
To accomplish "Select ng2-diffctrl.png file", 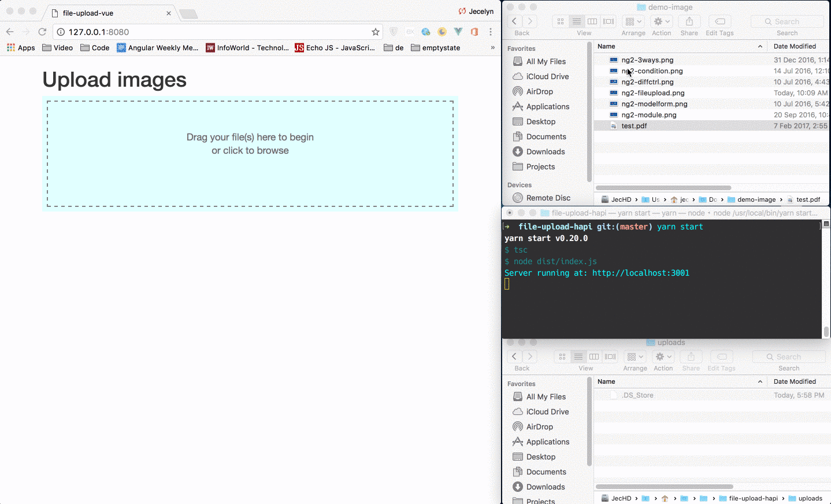I will tap(647, 82).
